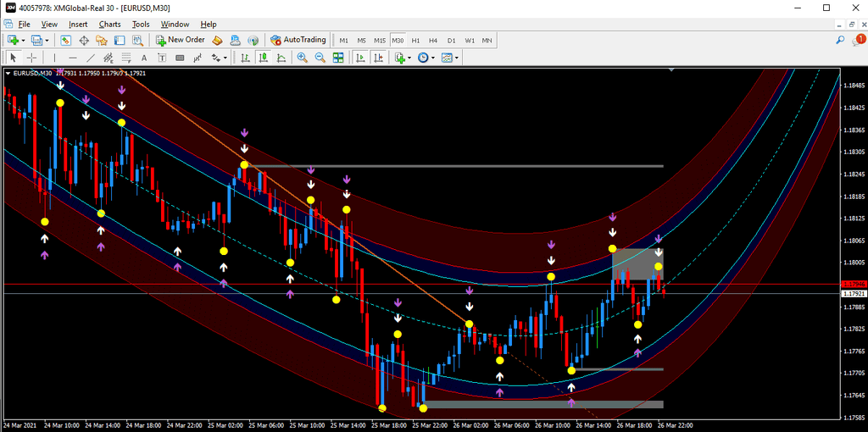This screenshot has height=432, width=868.
Task: Toggle Line Chart display mode
Action: coord(281,58)
